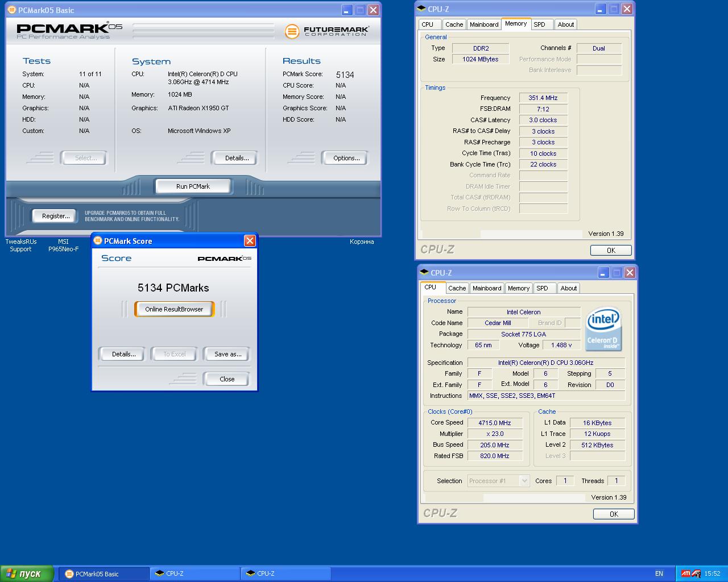
Task: Click the Multiplier value x 23.0
Action: tap(495, 434)
